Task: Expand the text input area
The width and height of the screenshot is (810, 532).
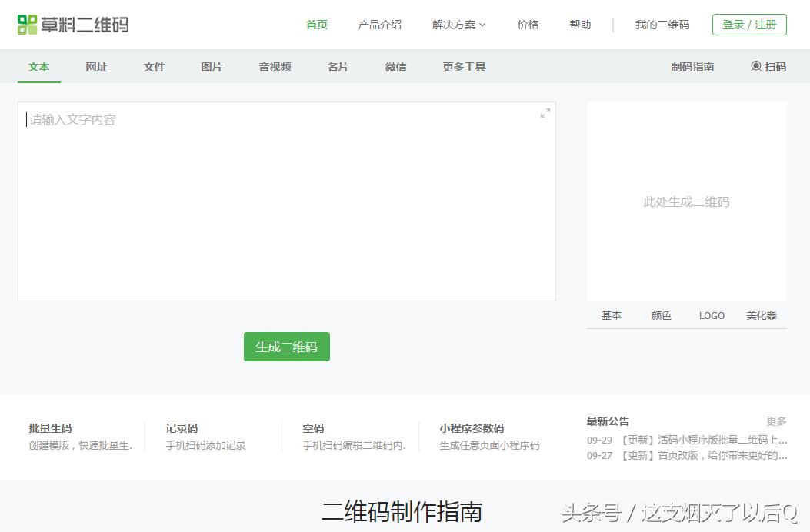Action: (545, 112)
